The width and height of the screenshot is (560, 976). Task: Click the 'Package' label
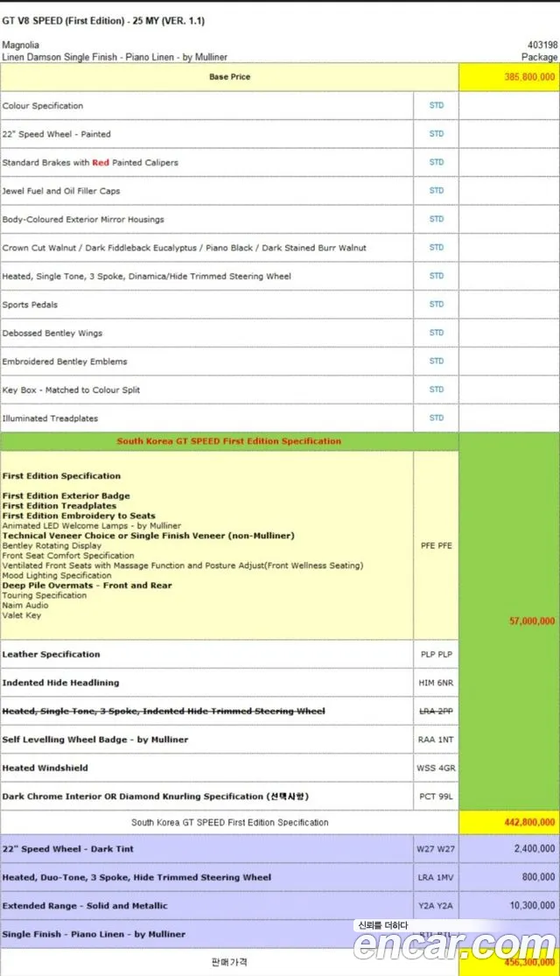coord(540,57)
